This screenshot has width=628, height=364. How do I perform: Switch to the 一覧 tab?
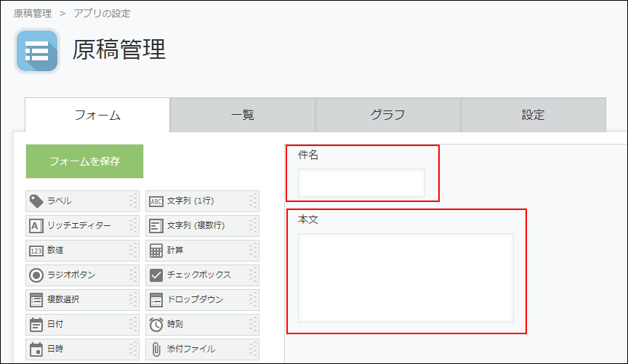[x=242, y=115]
